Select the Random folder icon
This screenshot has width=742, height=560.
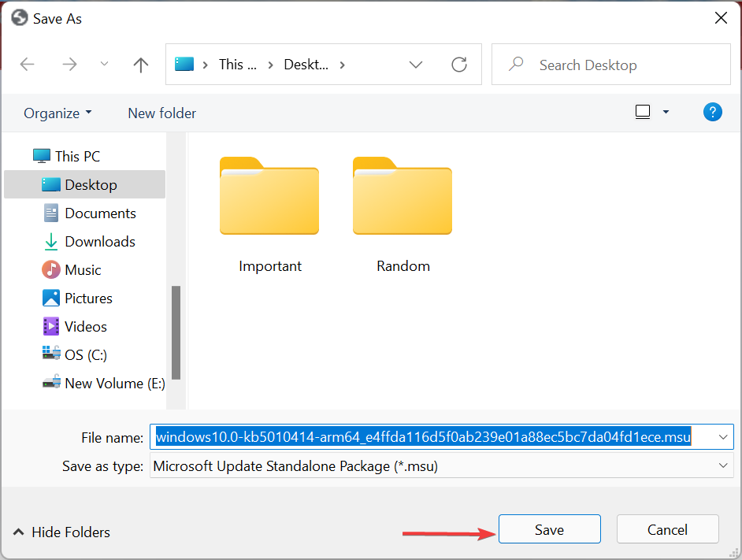(x=403, y=195)
